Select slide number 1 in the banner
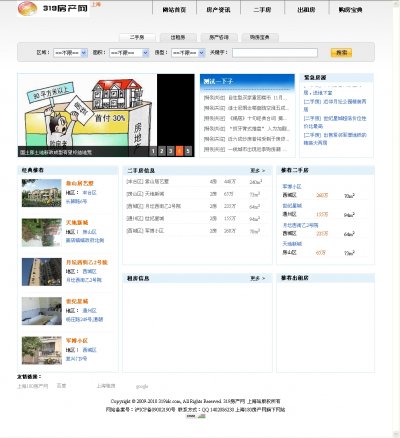This screenshot has width=400, height=438. [x=153, y=151]
